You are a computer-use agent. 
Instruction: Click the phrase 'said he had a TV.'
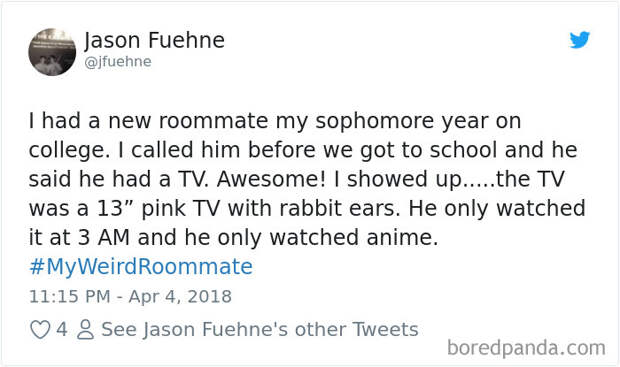pyautogui.click(x=118, y=179)
